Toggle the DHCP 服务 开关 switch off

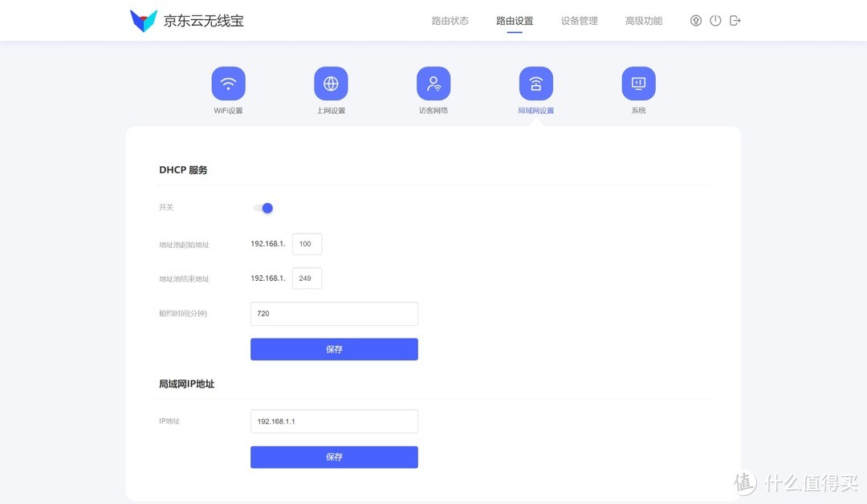(x=263, y=207)
